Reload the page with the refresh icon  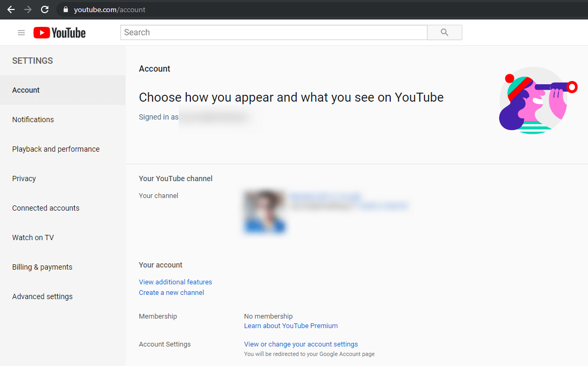click(45, 9)
